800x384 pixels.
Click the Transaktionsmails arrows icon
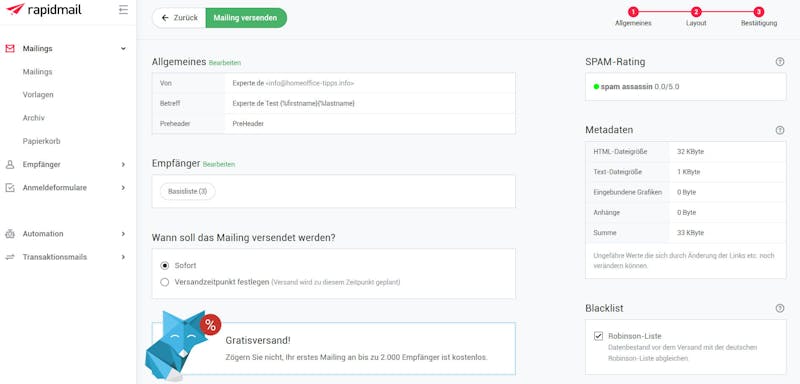10,257
